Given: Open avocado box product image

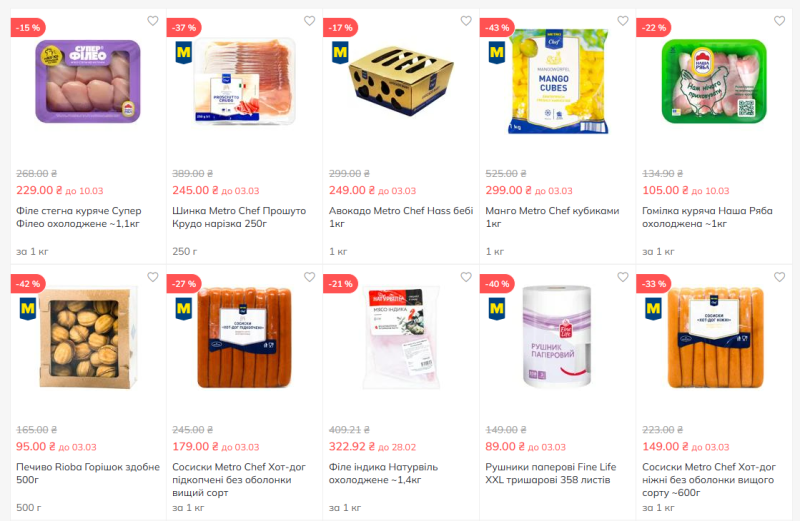Looking at the screenshot, I should point(401,82).
